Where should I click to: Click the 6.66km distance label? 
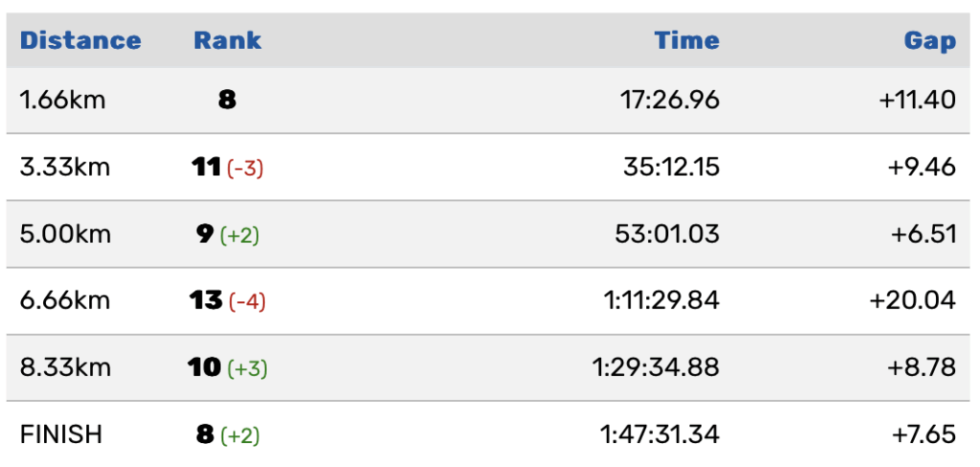coord(65,301)
